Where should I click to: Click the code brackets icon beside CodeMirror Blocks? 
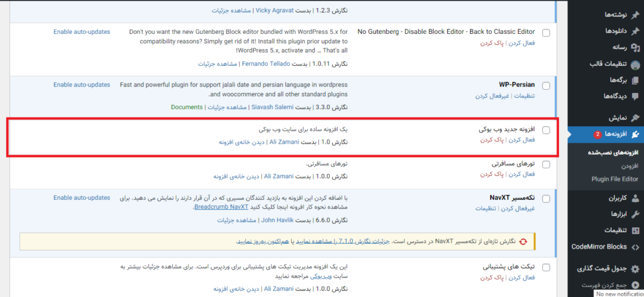635,247
